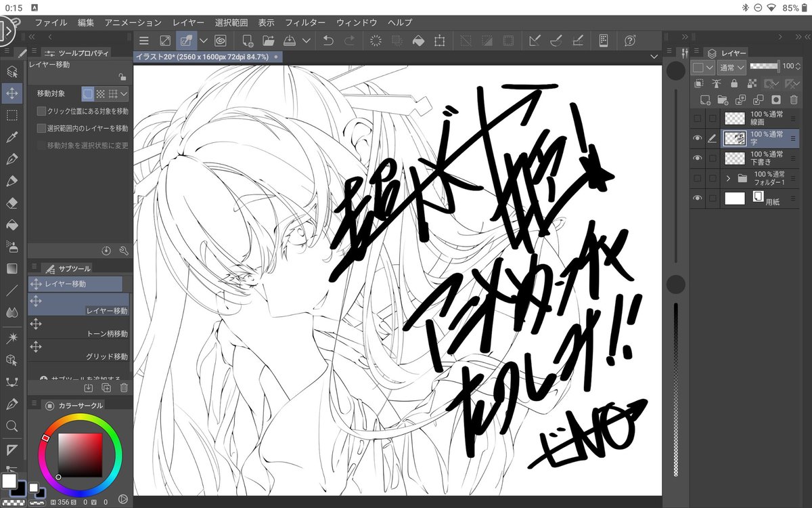
Task: Pick the Fill bucket tool
Action: [12, 225]
